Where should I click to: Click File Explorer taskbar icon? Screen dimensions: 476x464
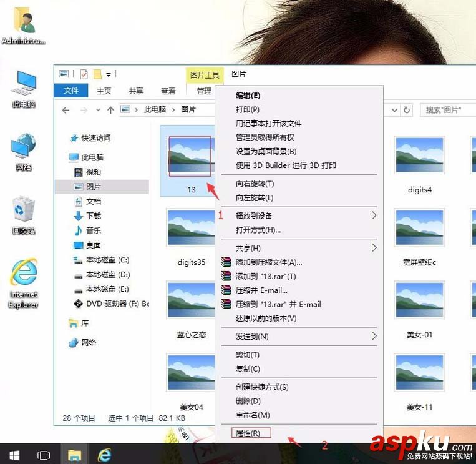point(74,455)
